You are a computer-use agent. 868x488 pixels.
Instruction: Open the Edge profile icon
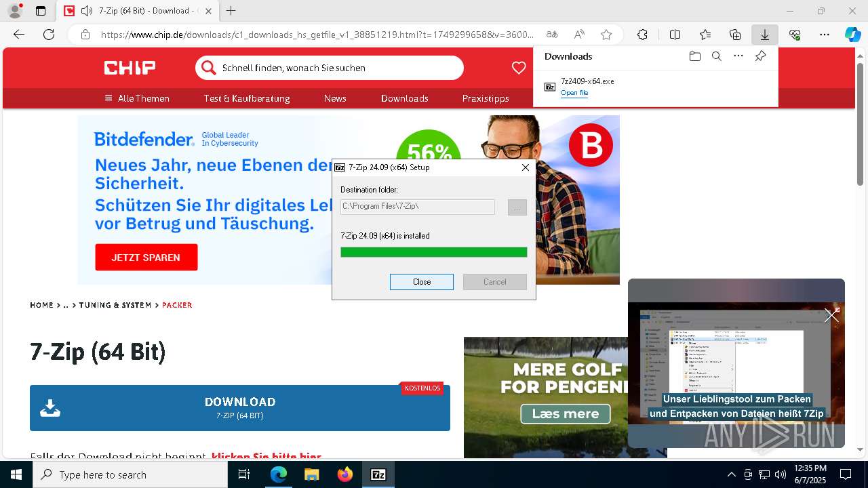(15, 11)
